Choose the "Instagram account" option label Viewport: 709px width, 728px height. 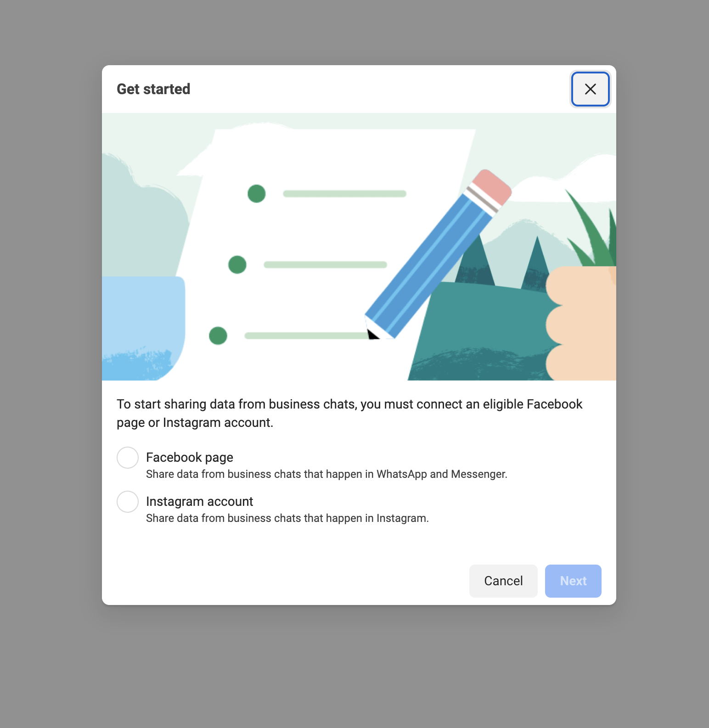pos(200,501)
